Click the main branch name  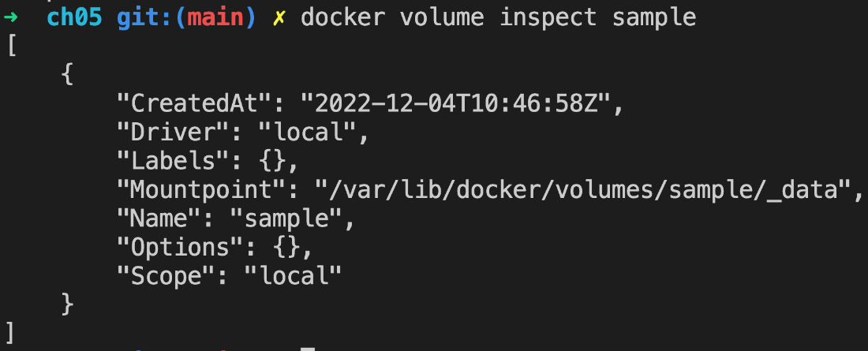coord(216,17)
